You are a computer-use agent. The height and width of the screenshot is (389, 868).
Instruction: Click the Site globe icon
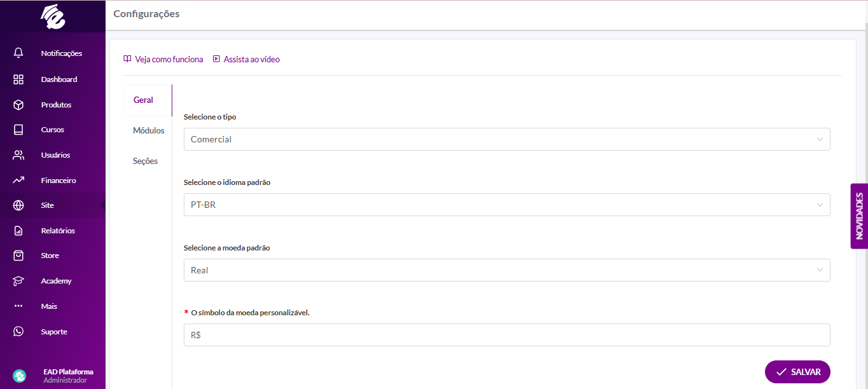pyautogui.click(x=18, y=205)
